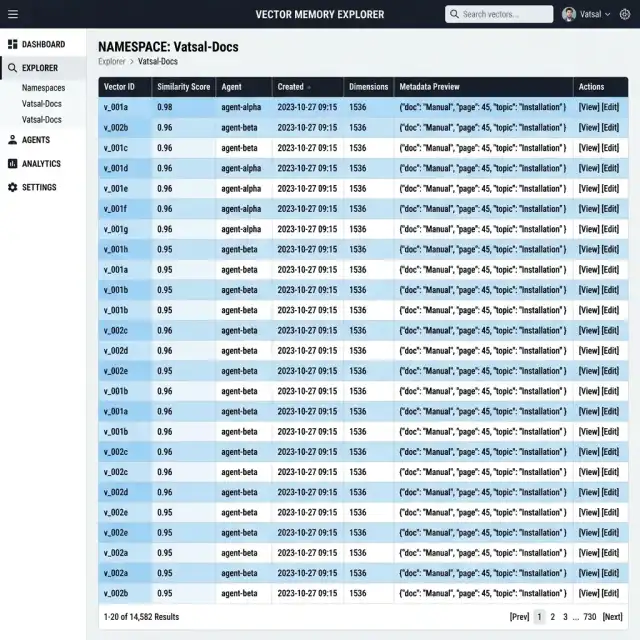Click the Explorer magnifier sidebar icon
Image resolution: width=640 pixels, height=640 pixels.
13,68
